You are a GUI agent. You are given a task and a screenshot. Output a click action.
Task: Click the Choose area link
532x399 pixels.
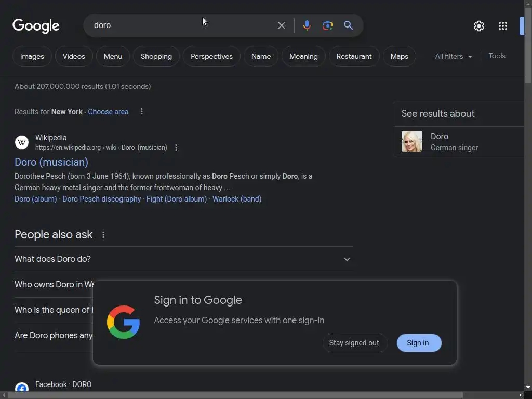click(108, 112)
